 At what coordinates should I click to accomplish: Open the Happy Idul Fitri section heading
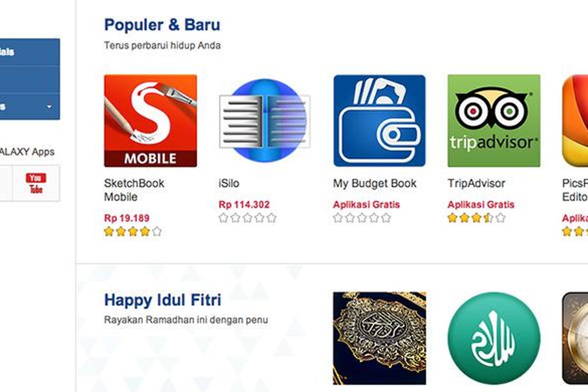click(163, 299)
